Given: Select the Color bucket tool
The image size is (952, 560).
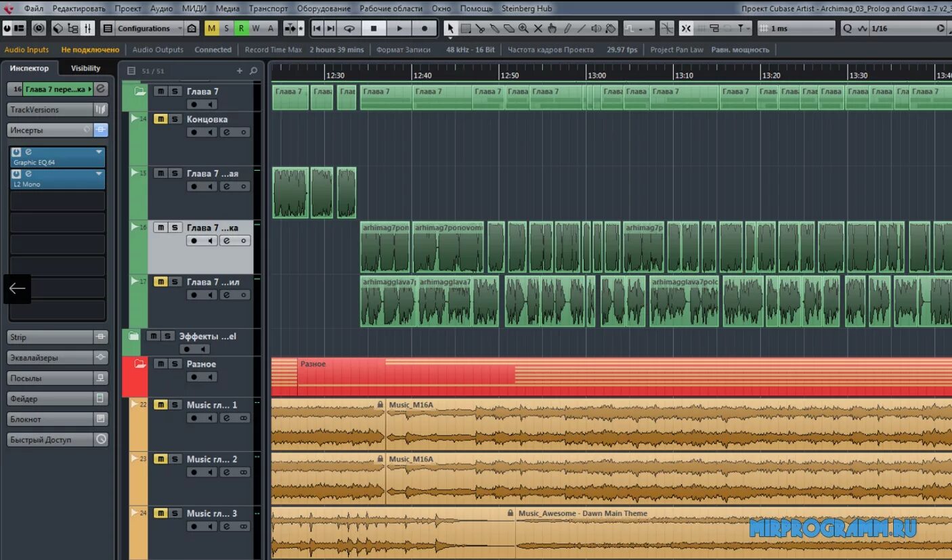Looking at the screenshot, I should click(x=611, y=28).
